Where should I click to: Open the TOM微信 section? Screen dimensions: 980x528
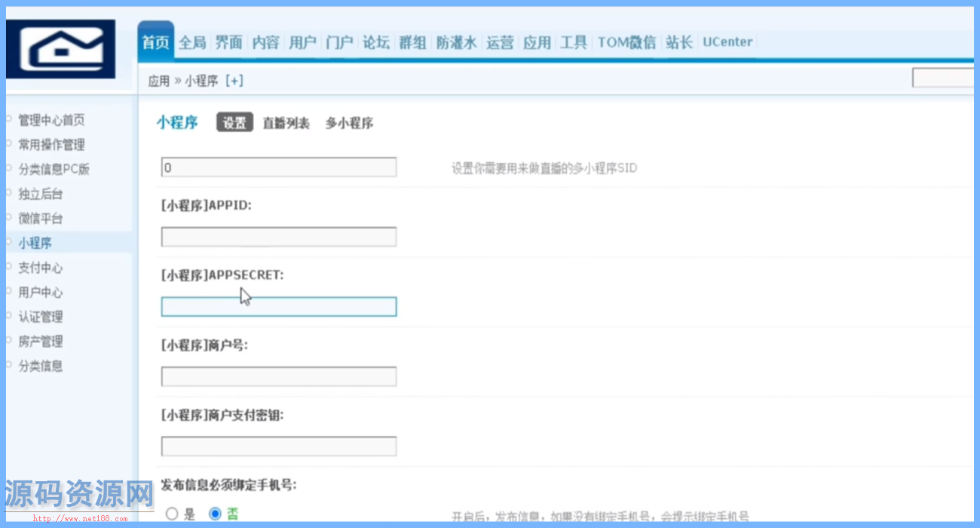coord(626,42)
